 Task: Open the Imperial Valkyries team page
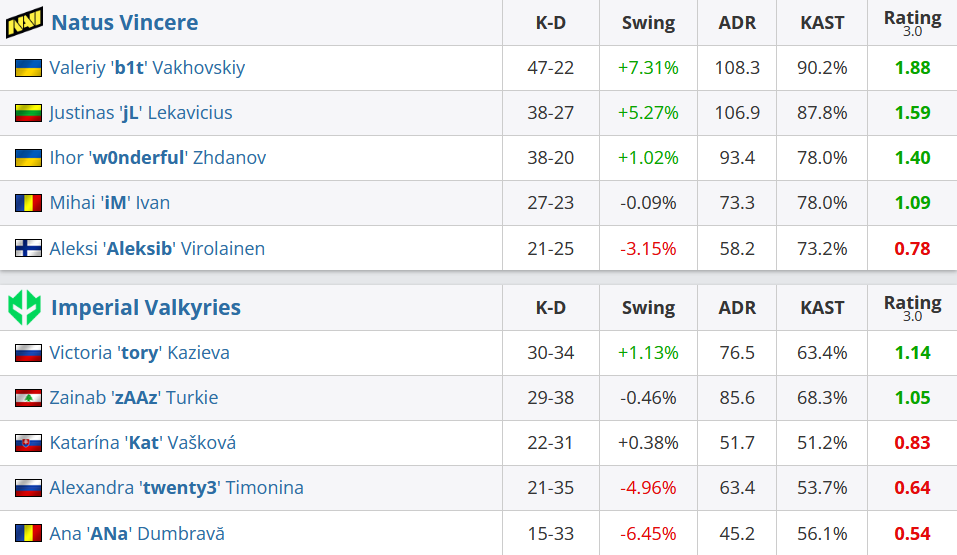[x=146, y=307]
